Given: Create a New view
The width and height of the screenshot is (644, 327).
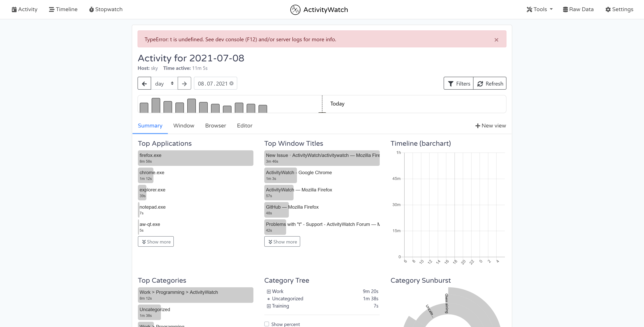Looking at the screenshot, I should click(490, 126).
